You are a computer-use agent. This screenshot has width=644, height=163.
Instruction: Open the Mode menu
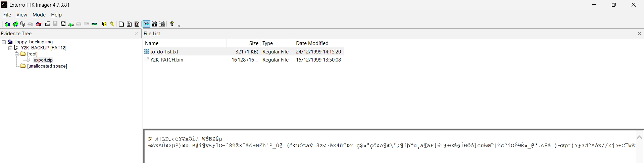pos(39,15)
